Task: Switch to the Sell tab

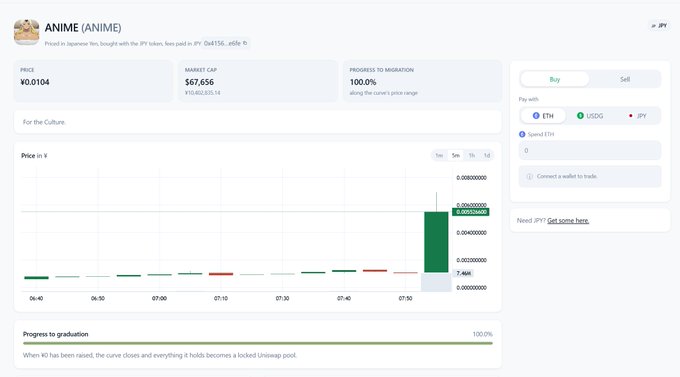Action: [624, 79]
